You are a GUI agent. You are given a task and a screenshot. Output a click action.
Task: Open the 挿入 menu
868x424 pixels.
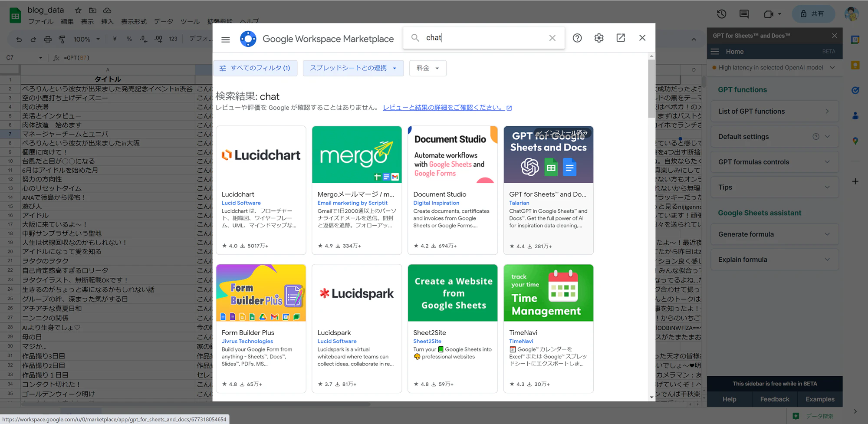pyautogui.click(x=107, y=21)
